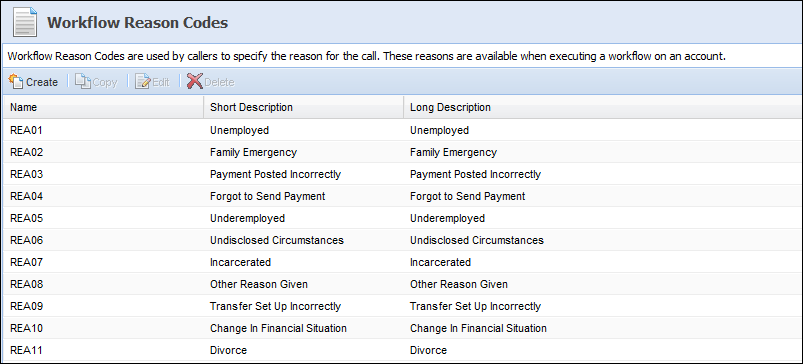The image size is (803, 364).
Task: Click the Create icon in toolbar
Action: click(x=16, y=81)
